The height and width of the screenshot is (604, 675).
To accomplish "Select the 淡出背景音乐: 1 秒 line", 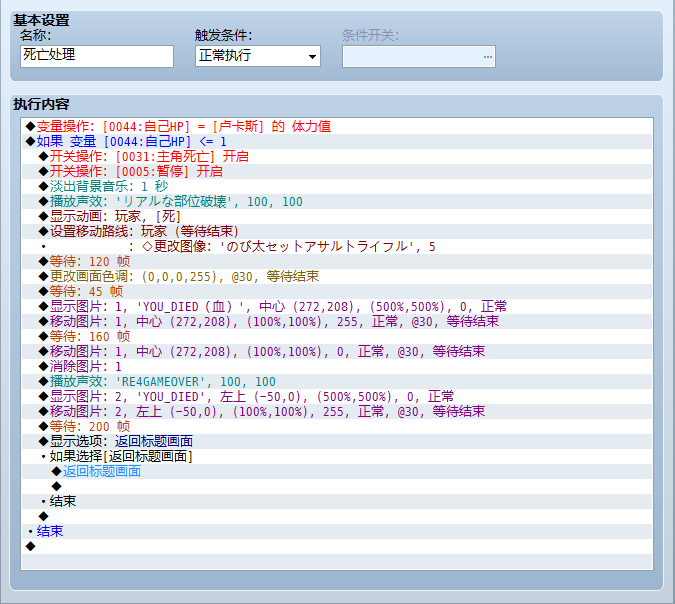I will tap(337, 186).
